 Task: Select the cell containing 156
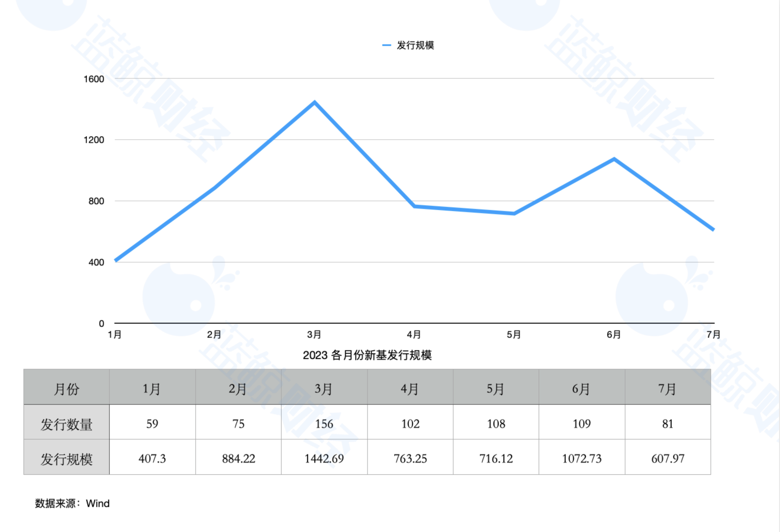pyautogui.click(x=324, y=424)
